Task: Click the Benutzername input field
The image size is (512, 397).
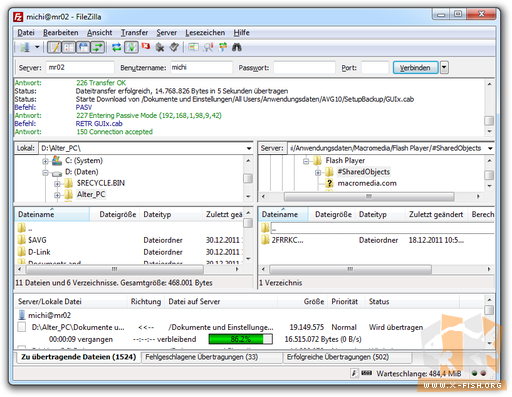Action: pos(201,67)
